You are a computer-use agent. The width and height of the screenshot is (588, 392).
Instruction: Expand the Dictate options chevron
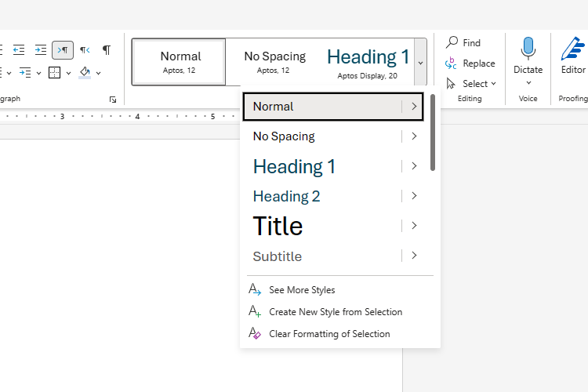528,83
